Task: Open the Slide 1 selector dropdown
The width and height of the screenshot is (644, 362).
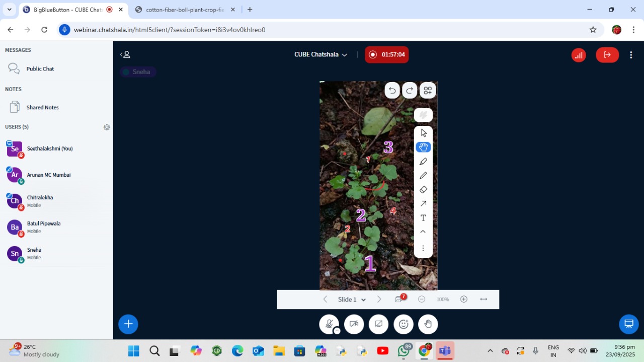Action: click(352, 300)
